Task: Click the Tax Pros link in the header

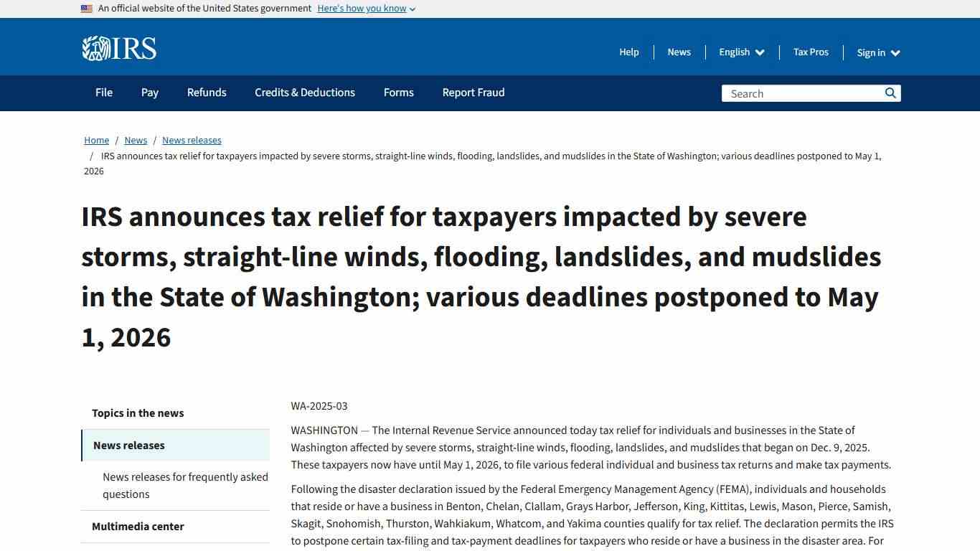Action: (x=811, y=52)
